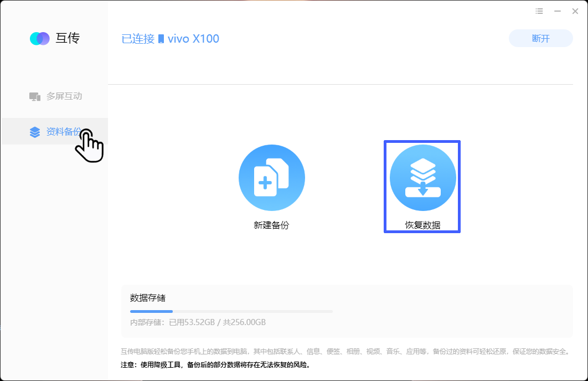Click the 已连接 vivo X100 device name
The height and width of the screenshot is (381, 588).
[170, 39]
